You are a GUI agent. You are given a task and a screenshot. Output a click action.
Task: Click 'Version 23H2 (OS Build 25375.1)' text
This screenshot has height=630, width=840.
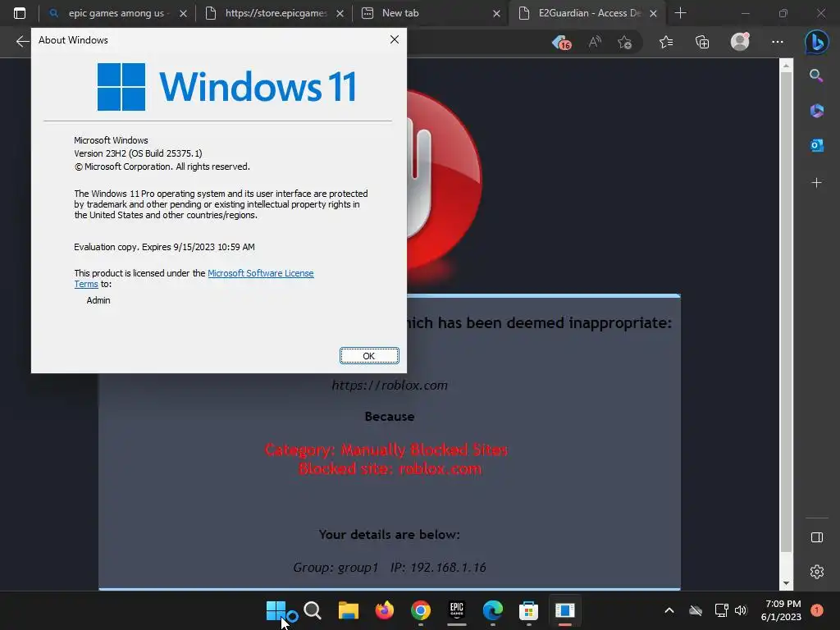click(x=138, y=153)
